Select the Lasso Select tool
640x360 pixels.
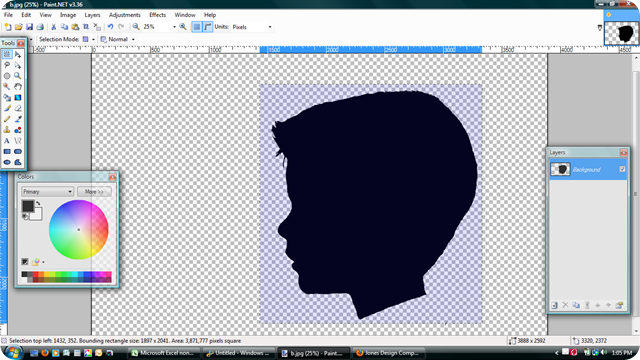(7, 65)
